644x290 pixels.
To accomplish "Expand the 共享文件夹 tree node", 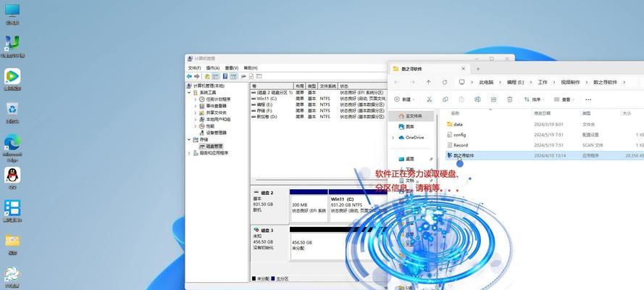I will (196, 112).
